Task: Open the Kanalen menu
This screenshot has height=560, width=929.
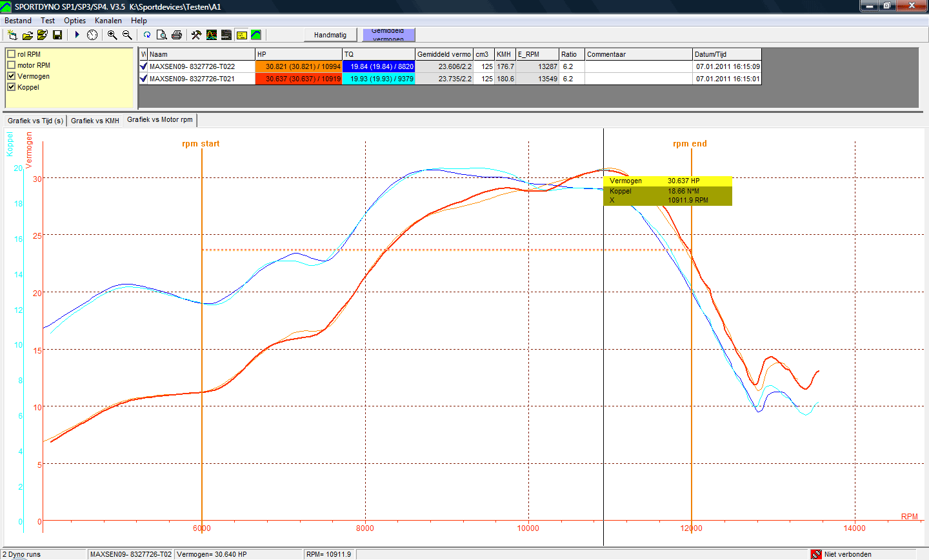Action: point(108,21)
